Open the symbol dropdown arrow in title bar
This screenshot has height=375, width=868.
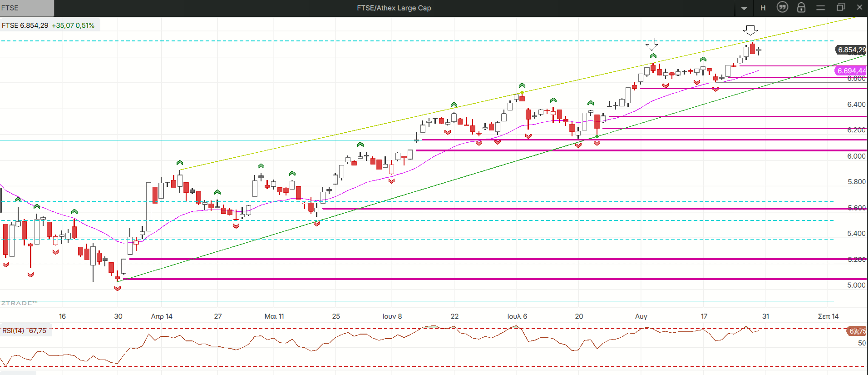(744, 8)
